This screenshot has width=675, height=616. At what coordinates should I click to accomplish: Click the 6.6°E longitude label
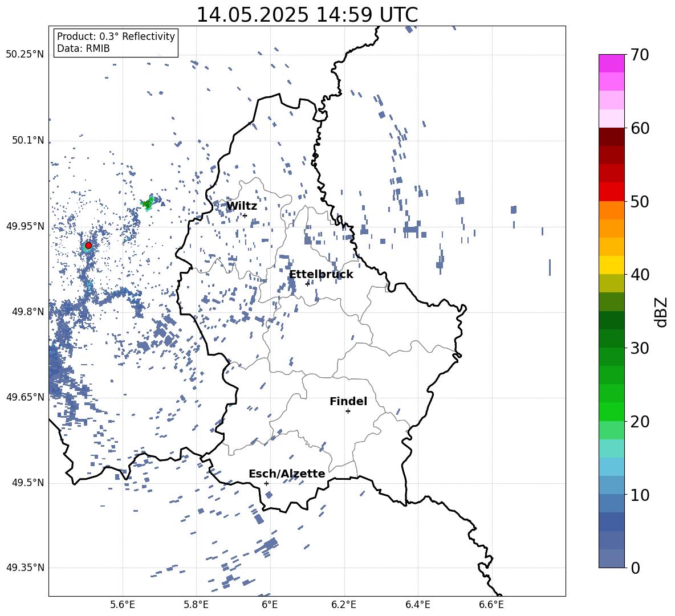coord(491,605)
